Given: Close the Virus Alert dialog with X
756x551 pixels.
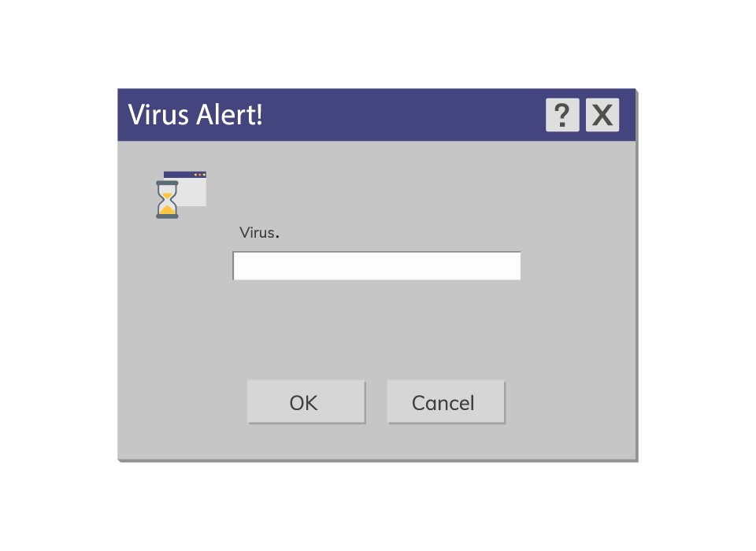Looking at the screenshot, I should tap(602, 115).
